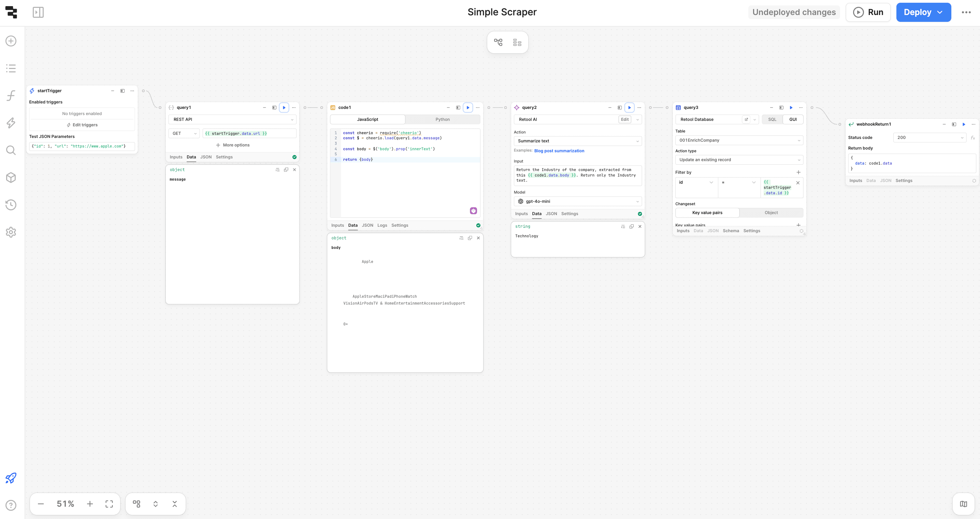Toggle the startTrigger block collapse
The width and height of the screenshot is (980, 519).
[x=112, y=90]
